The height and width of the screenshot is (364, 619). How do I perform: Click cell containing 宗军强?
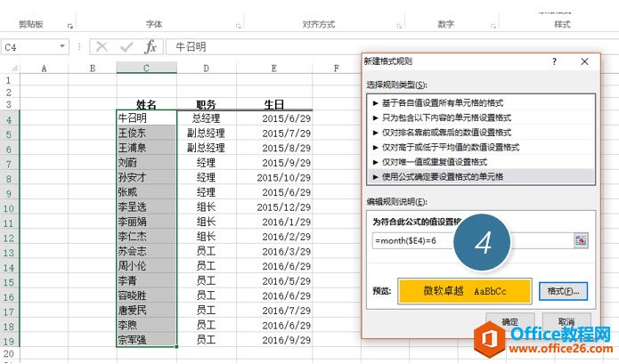146,340
